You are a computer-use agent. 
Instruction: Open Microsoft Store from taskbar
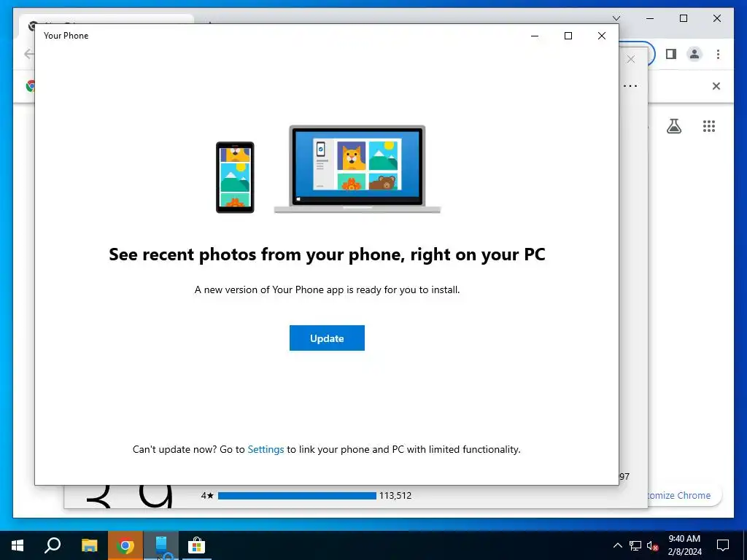tap(196, 545)
